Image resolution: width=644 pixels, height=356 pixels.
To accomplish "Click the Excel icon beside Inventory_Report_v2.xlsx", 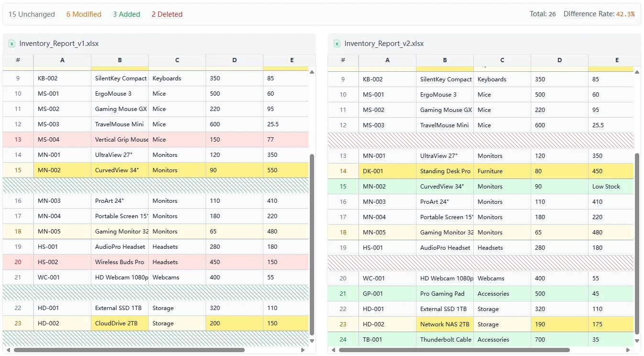I will pyautogui.click(x=337, y=44).
